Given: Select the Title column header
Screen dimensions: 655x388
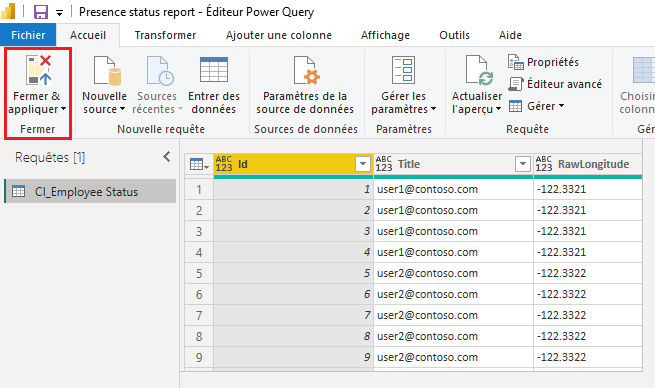Looking at the screenshot, I should coord(453,164).
